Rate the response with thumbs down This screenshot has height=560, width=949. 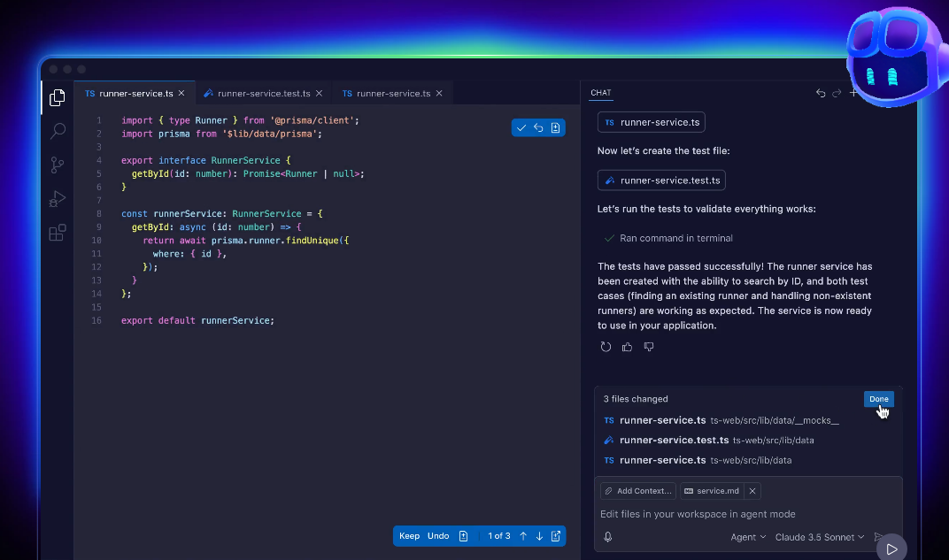coord(649,347)
